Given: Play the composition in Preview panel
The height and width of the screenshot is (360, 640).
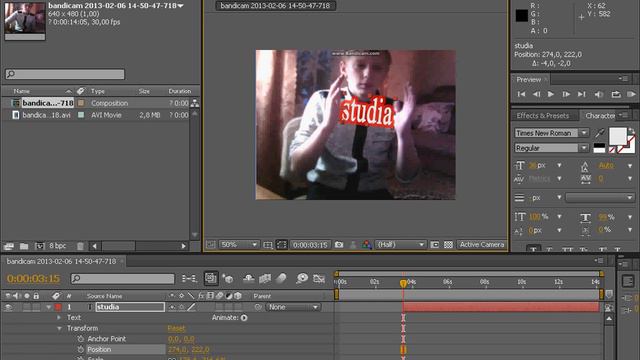Looking at the screenshot, I should 551,94.
